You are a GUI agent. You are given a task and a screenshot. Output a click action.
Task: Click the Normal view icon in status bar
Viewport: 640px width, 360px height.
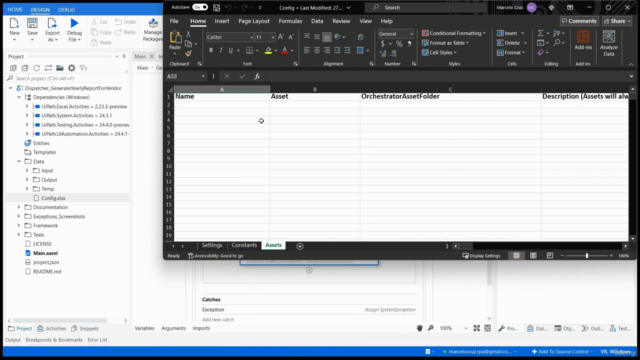point(516,256)
